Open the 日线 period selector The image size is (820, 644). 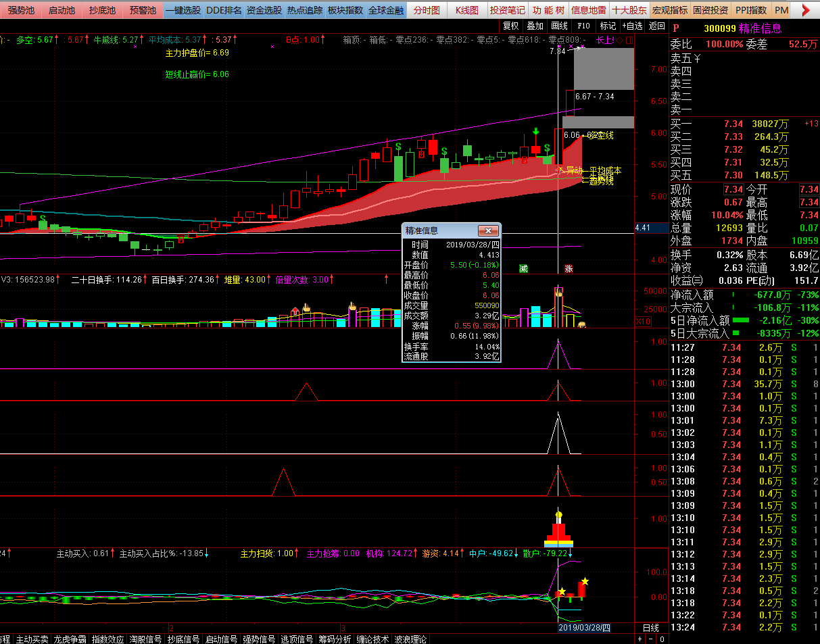(650, 628)
